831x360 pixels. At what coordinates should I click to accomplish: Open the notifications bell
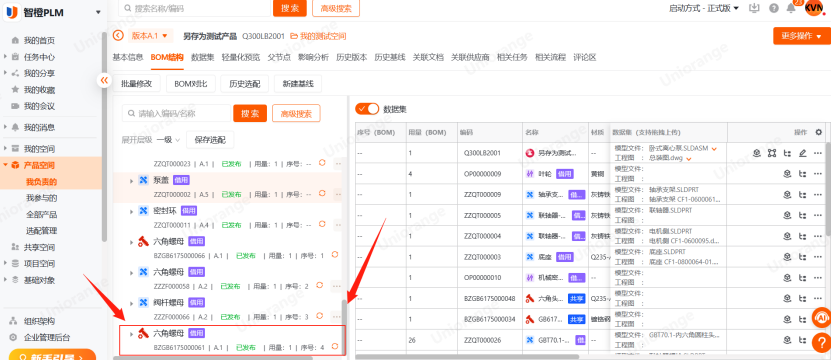[x=791, y=8]
